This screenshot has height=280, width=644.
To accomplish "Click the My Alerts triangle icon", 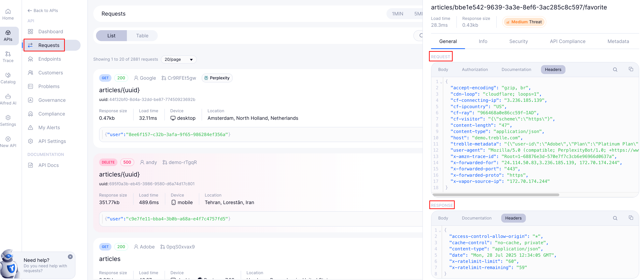I will pos(31,128).
